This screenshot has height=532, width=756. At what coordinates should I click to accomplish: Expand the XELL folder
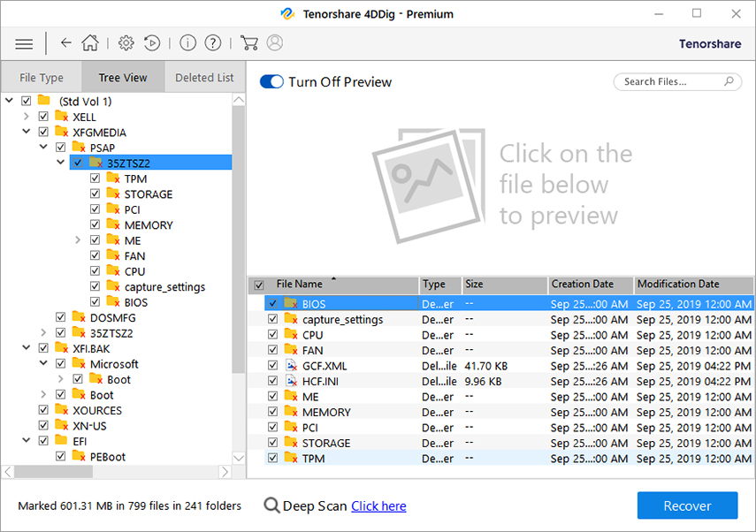point(26,116)
